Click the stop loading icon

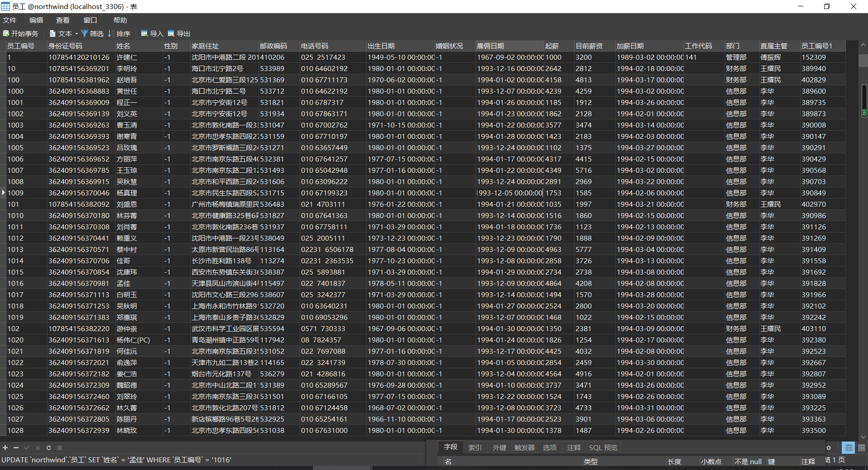click(60, 448)
